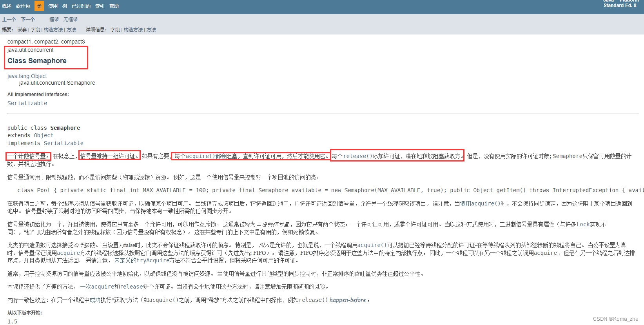Click the class Pool code example line

330,190
